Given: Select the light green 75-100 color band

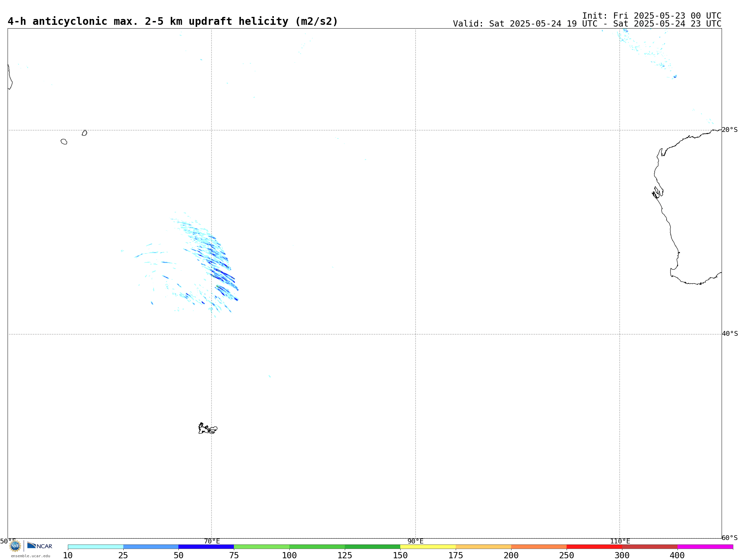Looking at the screenshot, I should point(262,547).
